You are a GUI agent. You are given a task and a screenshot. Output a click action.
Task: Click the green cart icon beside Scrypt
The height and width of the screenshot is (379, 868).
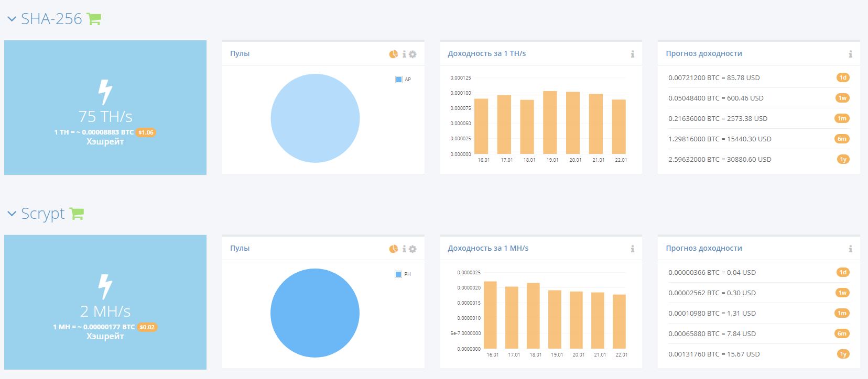[77, 214]
